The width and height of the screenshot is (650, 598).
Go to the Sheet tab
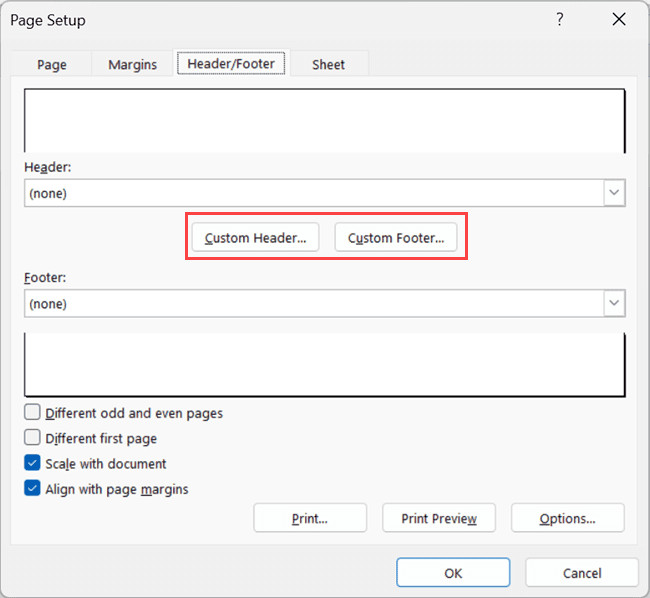328,64
